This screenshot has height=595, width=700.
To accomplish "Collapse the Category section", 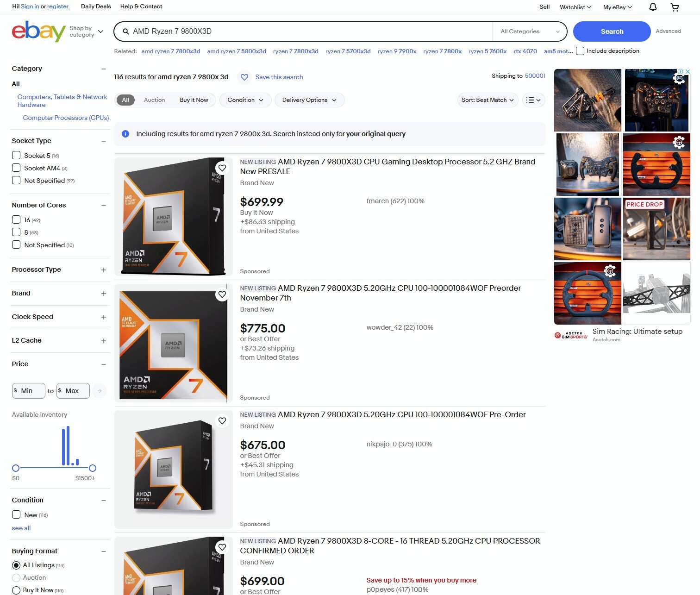I will (x=104, y=69).
